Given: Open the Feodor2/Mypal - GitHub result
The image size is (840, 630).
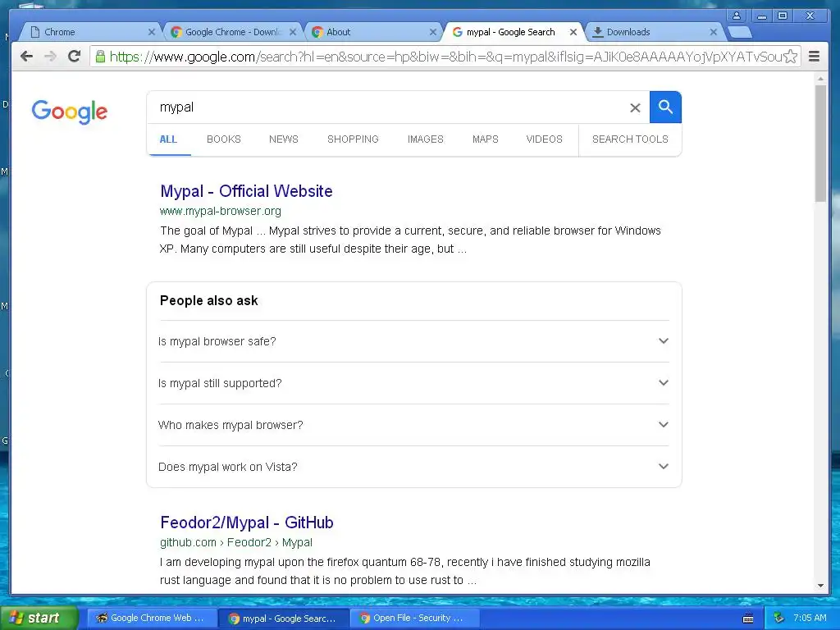Looking at the screenshot, I should click(x=247, y=523).
